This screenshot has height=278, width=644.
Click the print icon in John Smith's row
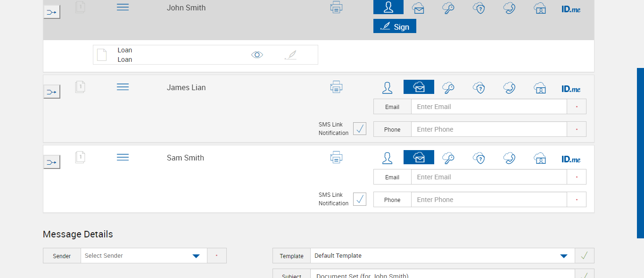336,7
